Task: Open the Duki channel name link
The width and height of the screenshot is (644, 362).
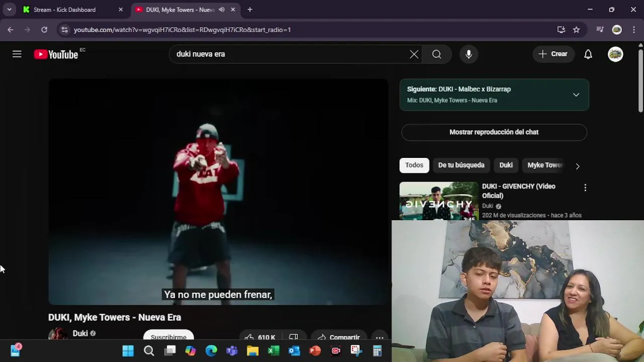Action: pyautogui.click(x=80, y=333)
